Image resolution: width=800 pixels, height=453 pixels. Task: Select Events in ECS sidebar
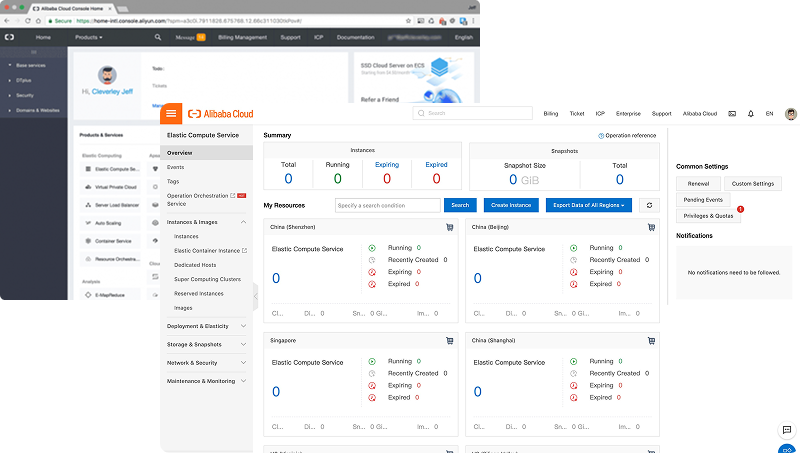tap(176, 167)
